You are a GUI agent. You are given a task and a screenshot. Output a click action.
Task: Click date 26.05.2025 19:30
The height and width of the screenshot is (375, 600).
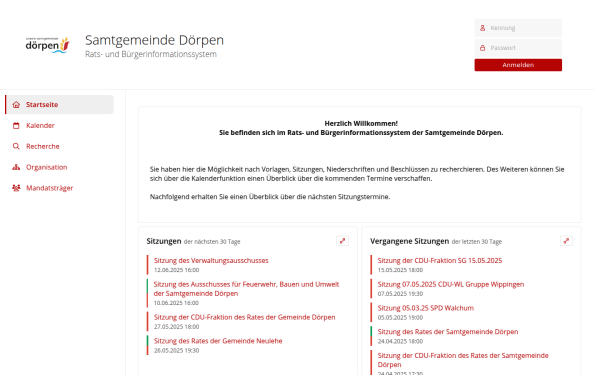click(x=176, y=351)
